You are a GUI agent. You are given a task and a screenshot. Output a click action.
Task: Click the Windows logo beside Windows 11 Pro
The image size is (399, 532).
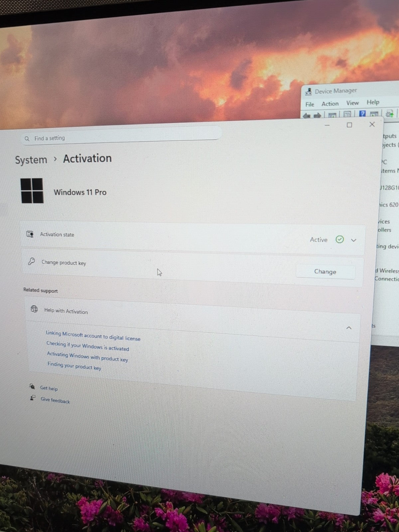[32, 191]
